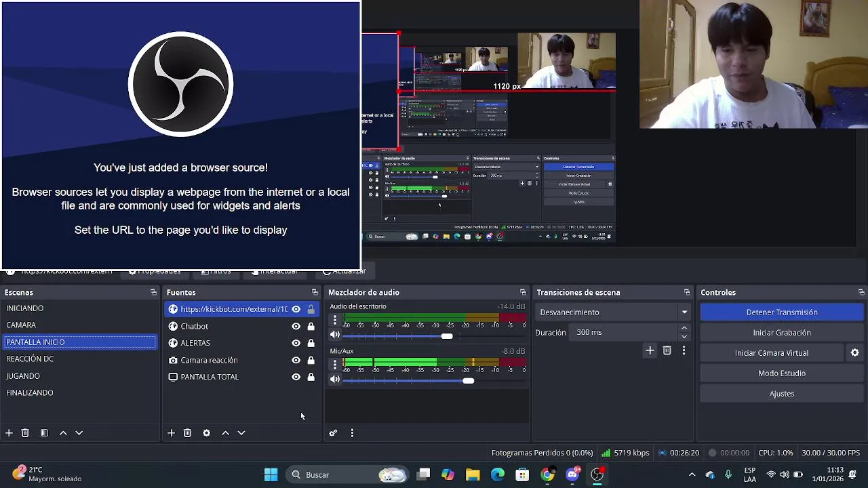
Task: Switch to the REACCIÓN DC scene
Action: tap(80, 359)
